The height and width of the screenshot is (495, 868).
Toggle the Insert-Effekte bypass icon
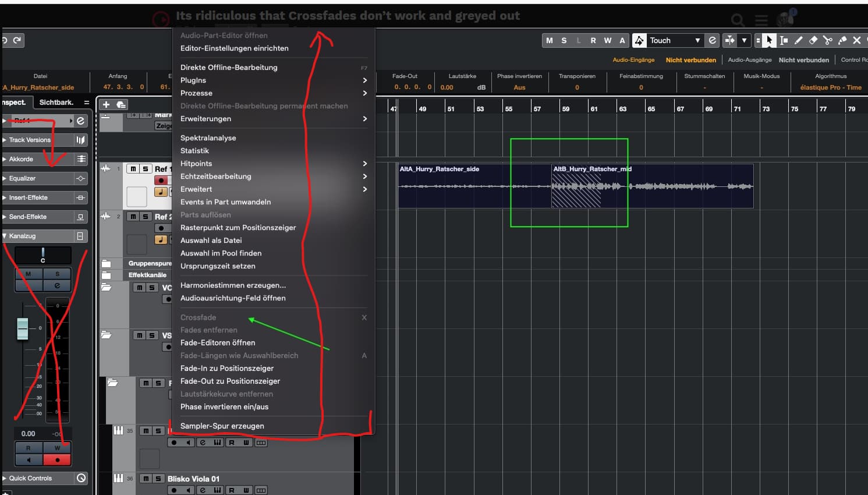click(x=81, y=197)
